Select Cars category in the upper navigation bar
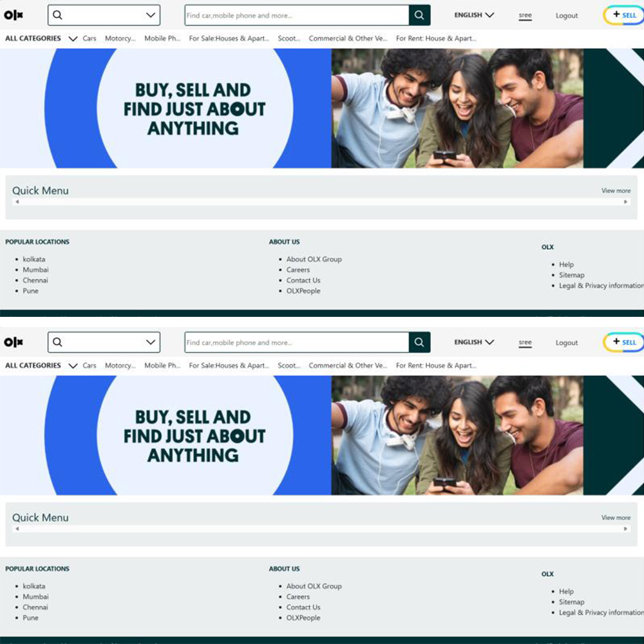Screen dimensions: 644x644 (x=90, y=39)
